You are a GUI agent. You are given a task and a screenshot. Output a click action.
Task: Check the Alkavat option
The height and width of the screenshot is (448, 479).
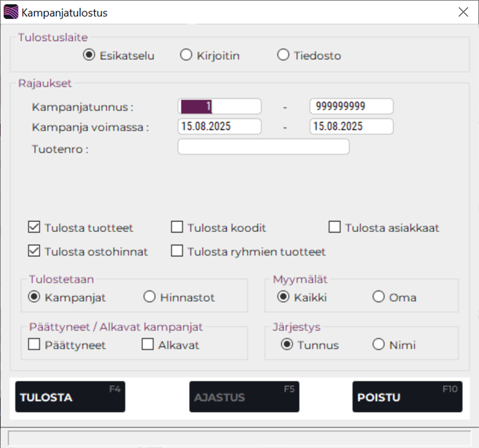point(147,345)
